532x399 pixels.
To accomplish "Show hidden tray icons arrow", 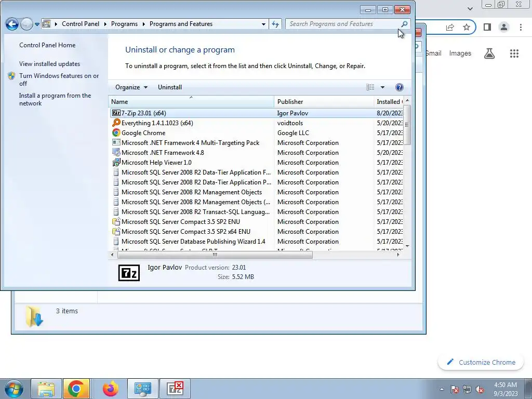I will (442, 389).
